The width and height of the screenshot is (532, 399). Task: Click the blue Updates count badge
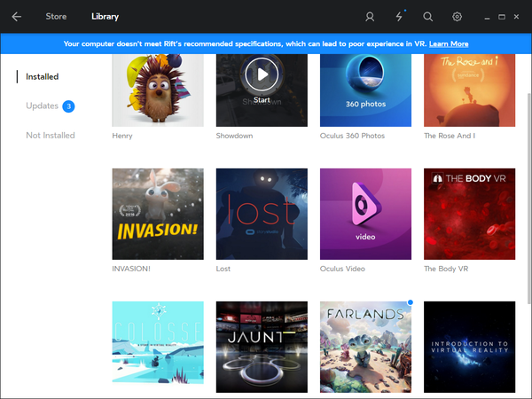click(68, 106)
